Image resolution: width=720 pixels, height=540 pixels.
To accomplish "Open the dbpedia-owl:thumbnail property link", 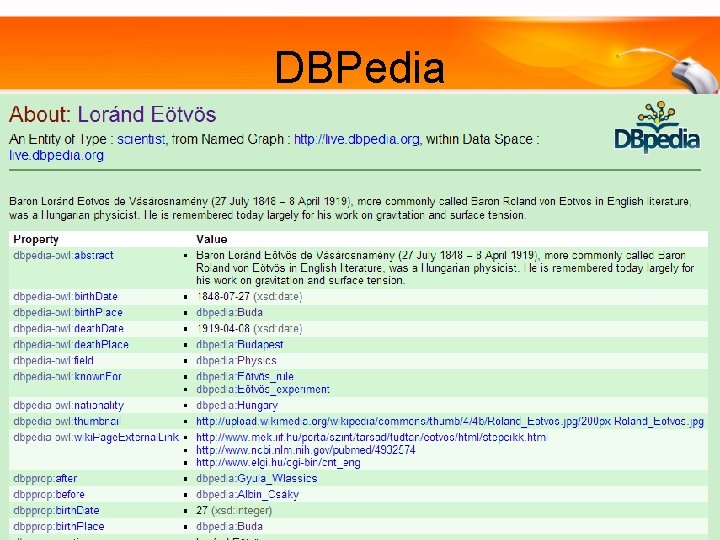I will tap(67, 422).
